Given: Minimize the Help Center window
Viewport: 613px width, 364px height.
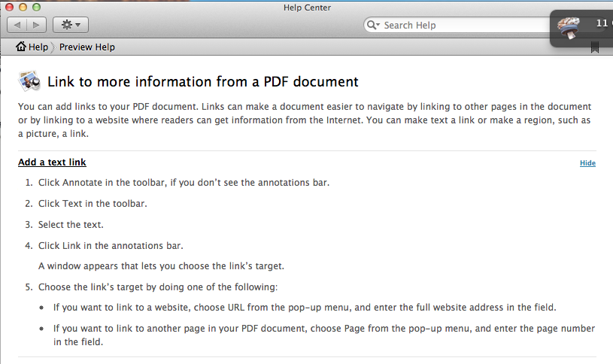Looking at the screenshot, I should 23,7.
